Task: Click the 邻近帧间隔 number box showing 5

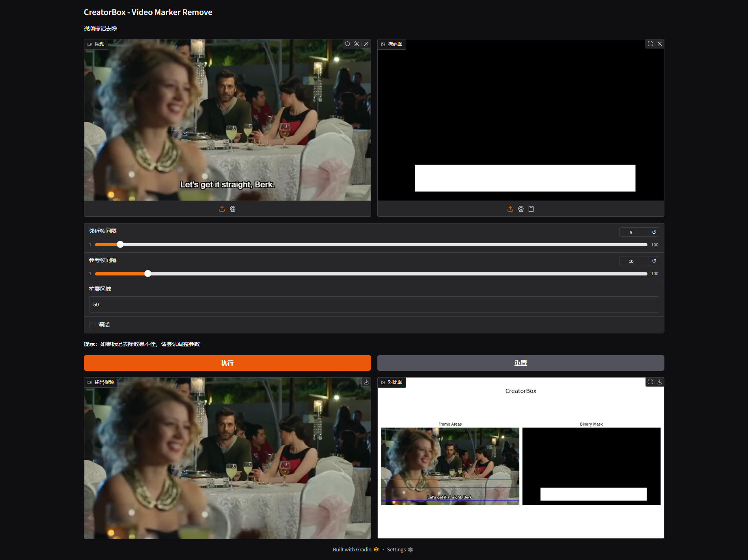Action: 634,232
